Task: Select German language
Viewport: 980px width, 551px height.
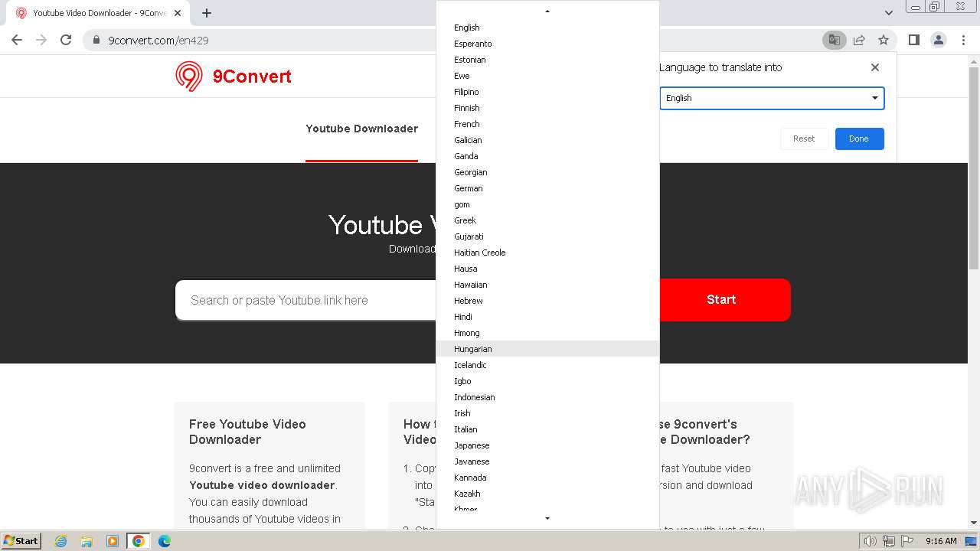Action: [547, 188]
